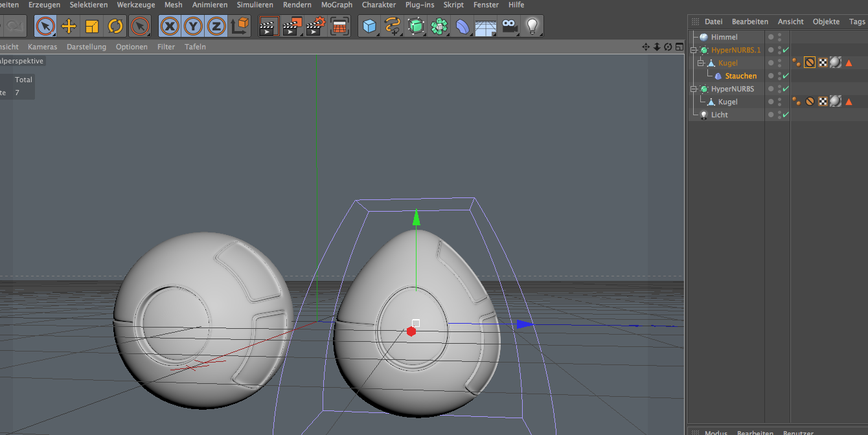The image size is (868, 435).
Task: Open Object Manager Datei menu
Action: click(x=713, y=21)
